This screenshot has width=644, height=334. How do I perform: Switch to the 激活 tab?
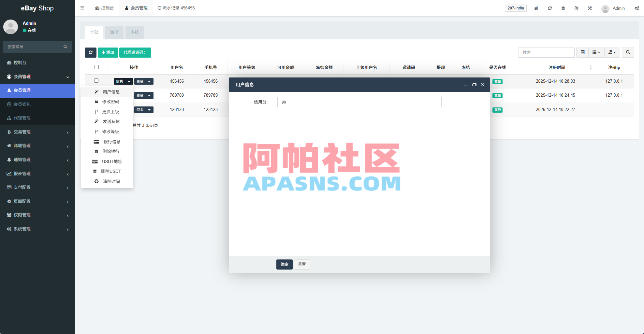point(114,33)
